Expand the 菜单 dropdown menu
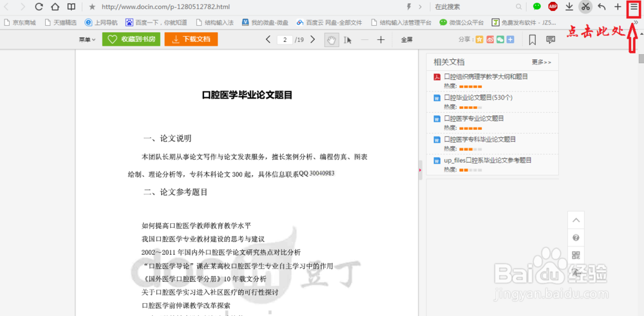The image size is (644, 316). point(87,40)
